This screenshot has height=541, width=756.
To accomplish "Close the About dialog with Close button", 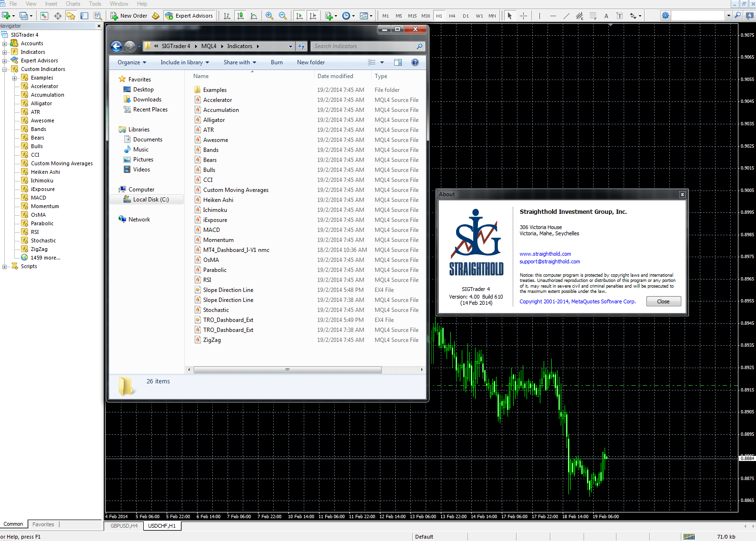I will (x=664, y=301).
